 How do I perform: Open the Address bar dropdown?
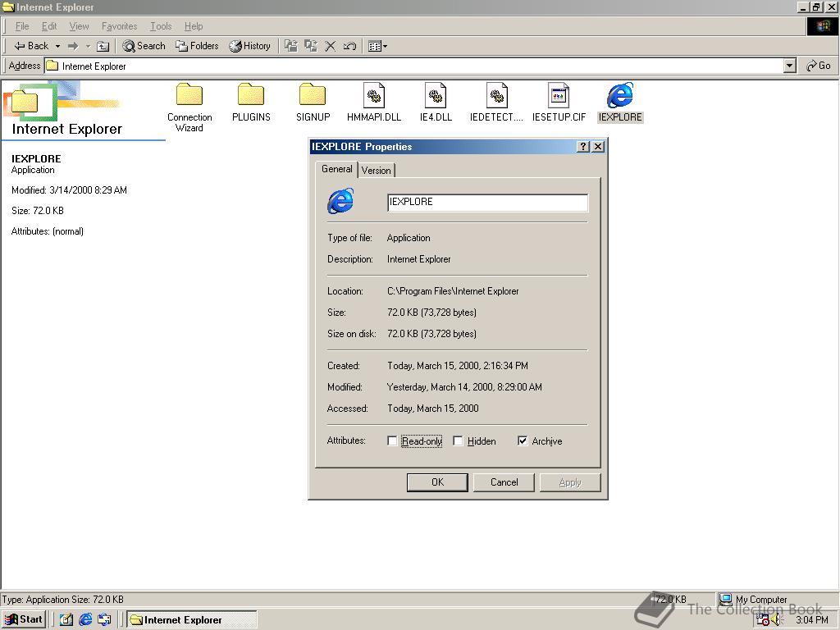[789, 66]
